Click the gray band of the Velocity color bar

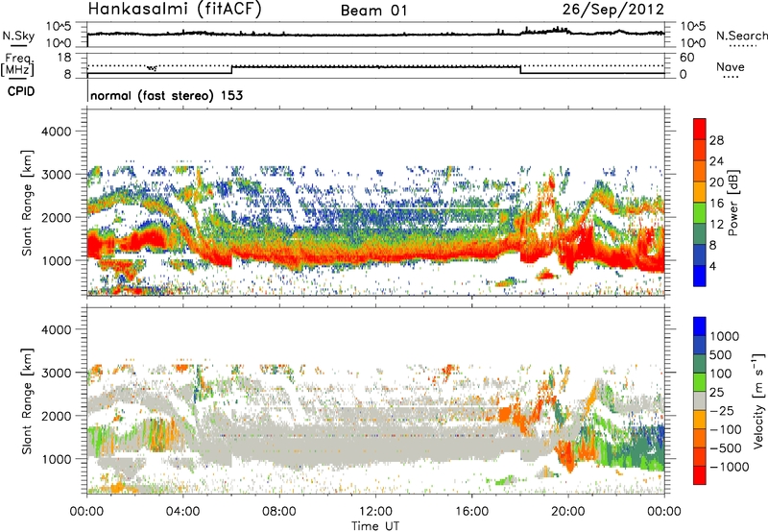(700, 400)
